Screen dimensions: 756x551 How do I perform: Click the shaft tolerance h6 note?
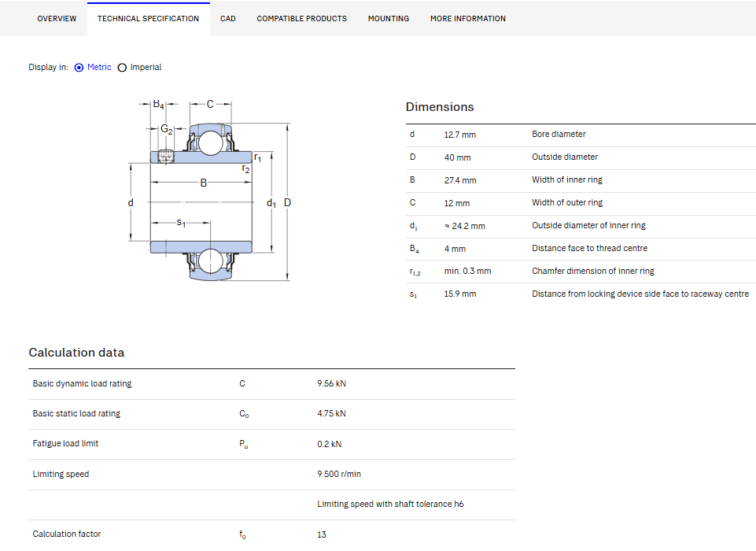(390, 505)
